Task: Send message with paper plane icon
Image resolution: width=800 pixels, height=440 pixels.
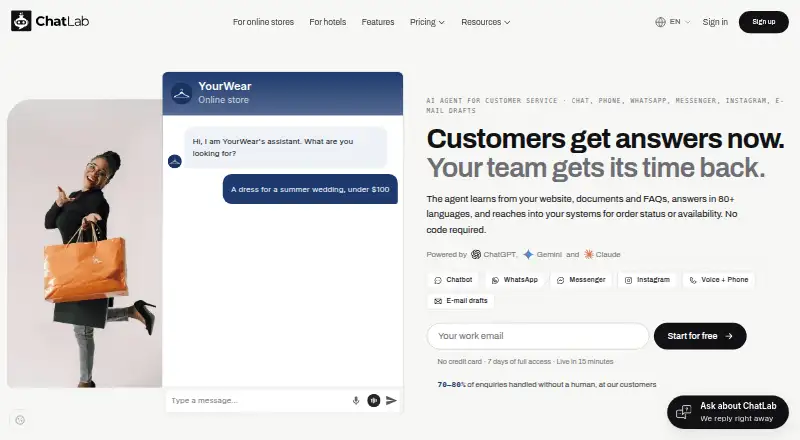Action: pos(391,401)
